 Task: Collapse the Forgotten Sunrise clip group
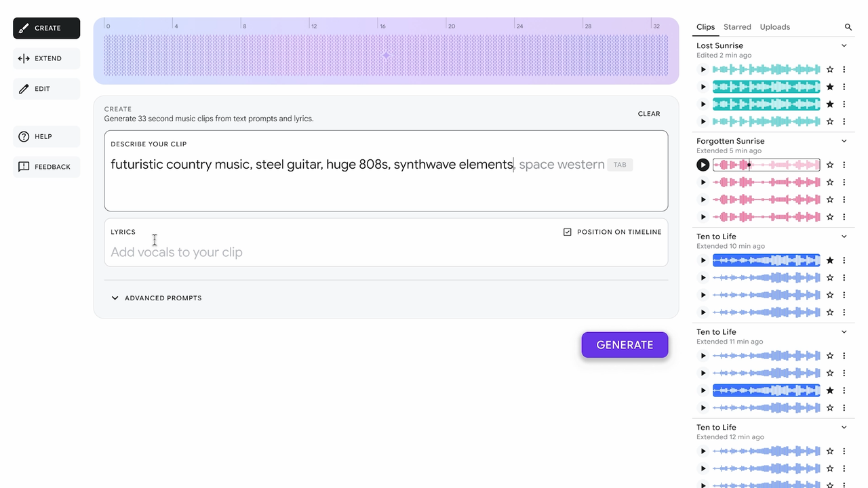pyautogui.click(x=844, y=141)
